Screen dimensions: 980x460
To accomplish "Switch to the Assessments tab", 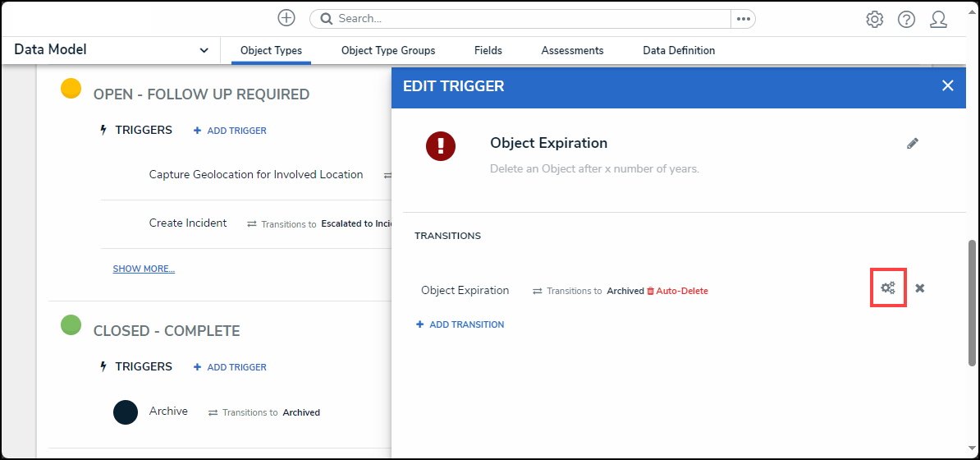I will click(572, 50).
